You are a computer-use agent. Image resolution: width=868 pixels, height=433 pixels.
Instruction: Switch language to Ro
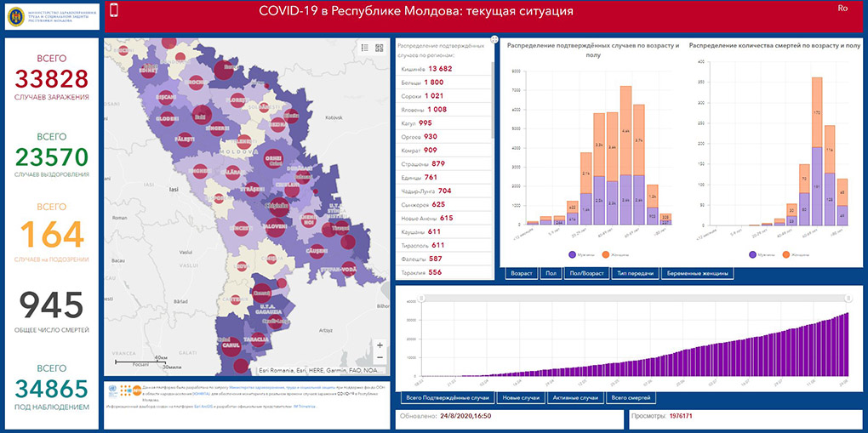(x=842, y=9)
